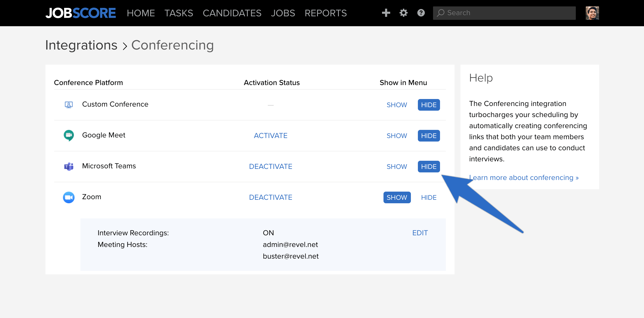Image resolution: width=644 pixels, height=318 pixels.
Task: Open the JOBS menu
Action: (283, 13)
